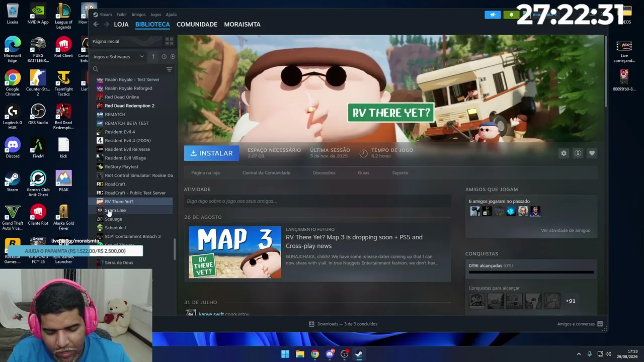Open the Map 3 news thumbnail

(235, 252)
